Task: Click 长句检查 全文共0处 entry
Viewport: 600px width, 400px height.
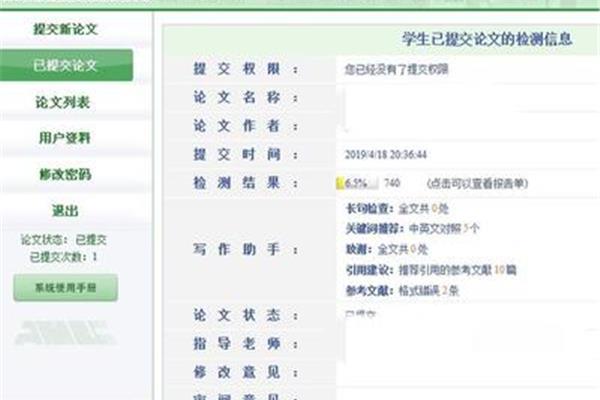Action: (397, 209)
